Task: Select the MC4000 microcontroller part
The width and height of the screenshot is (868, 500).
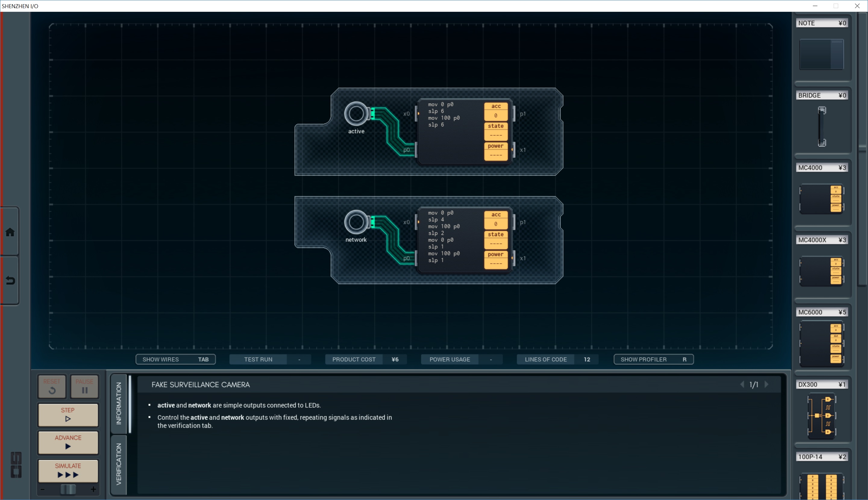Action: (821, 199)
